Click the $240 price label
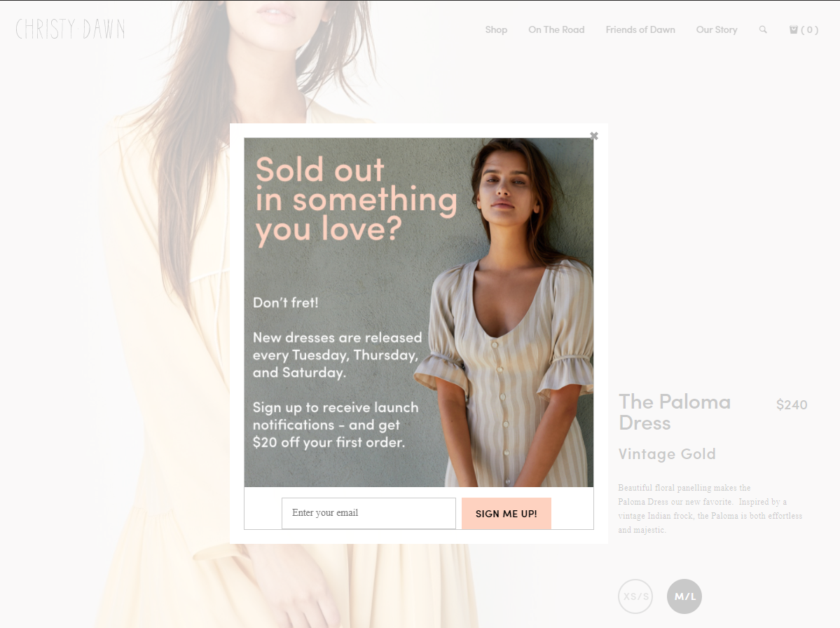Screen dimensions: 840x628 [x=792, y=404]
